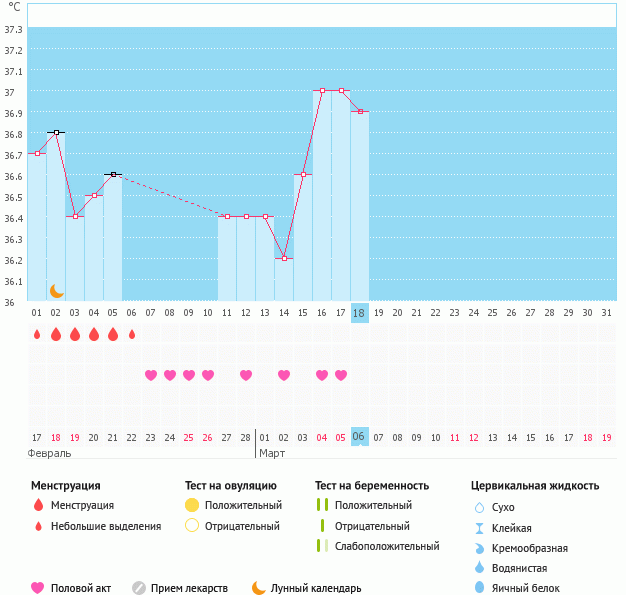Viewport: 626px width, 595px height.
Task: Click the temperature point at 36.8 on day 02
Action: tap(56, 132)
